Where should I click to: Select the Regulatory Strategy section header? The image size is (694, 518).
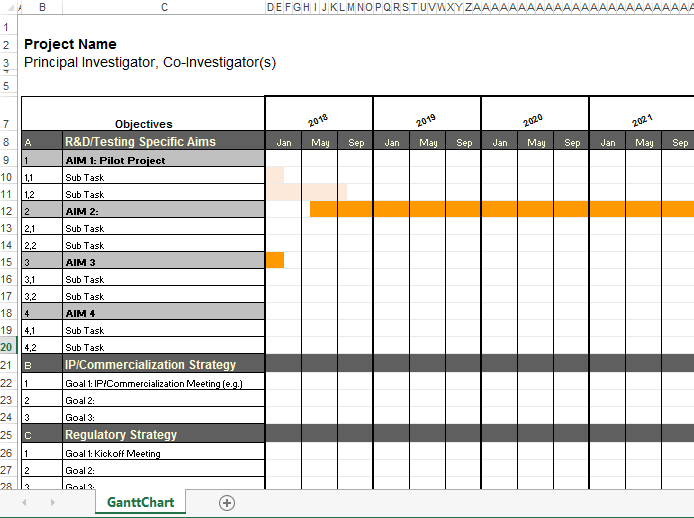(120, 434)
